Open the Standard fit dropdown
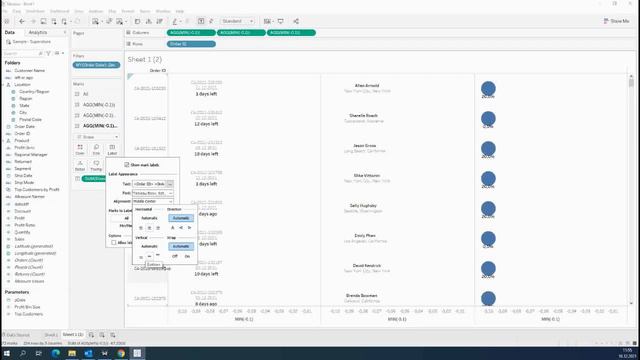This screenshot has width=640, height=360. (238, 21)
